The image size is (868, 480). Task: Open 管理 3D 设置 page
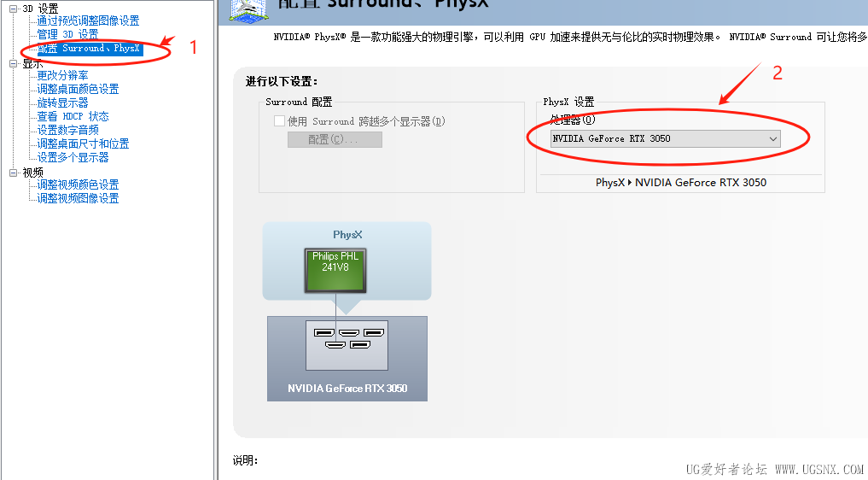[67, 34]
